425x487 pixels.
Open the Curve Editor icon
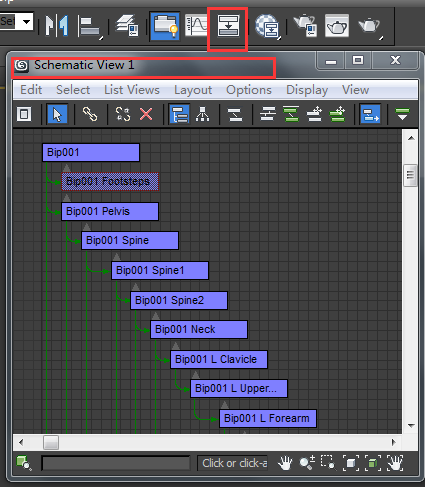click(x=196, y=25)
